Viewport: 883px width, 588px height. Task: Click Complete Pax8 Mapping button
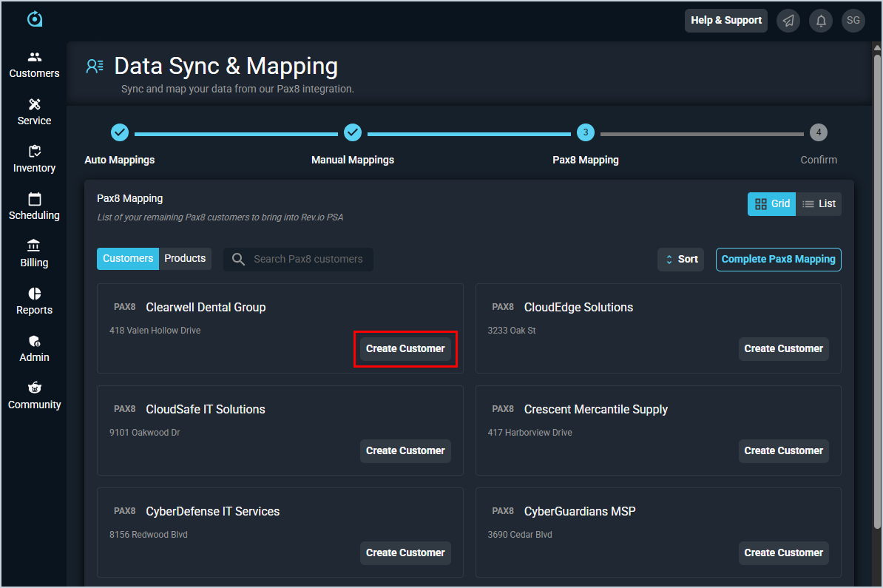pyautogui.click(x=778, y=259)
